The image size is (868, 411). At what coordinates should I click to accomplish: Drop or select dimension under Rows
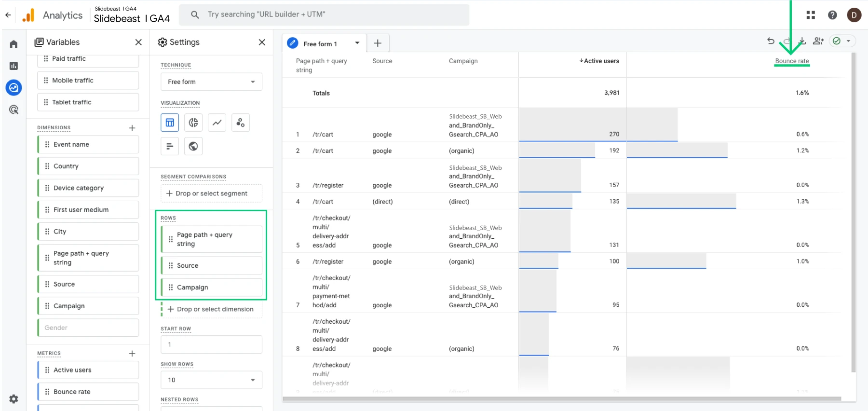[x=211, y=309]
